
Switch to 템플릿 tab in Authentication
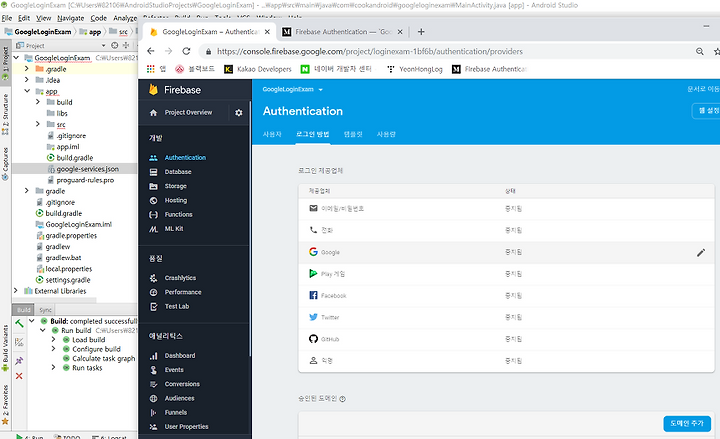pyautogui.click(x=353, y=134)
